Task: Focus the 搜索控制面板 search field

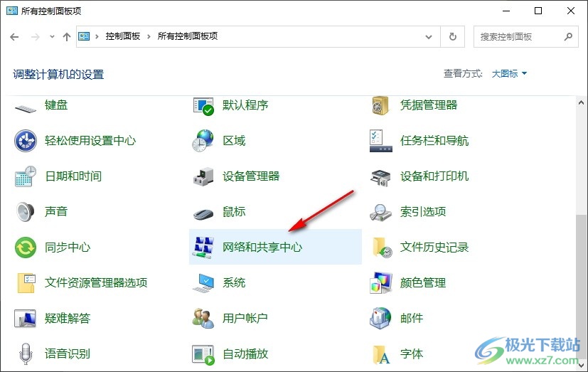Action: click(525, 37)
